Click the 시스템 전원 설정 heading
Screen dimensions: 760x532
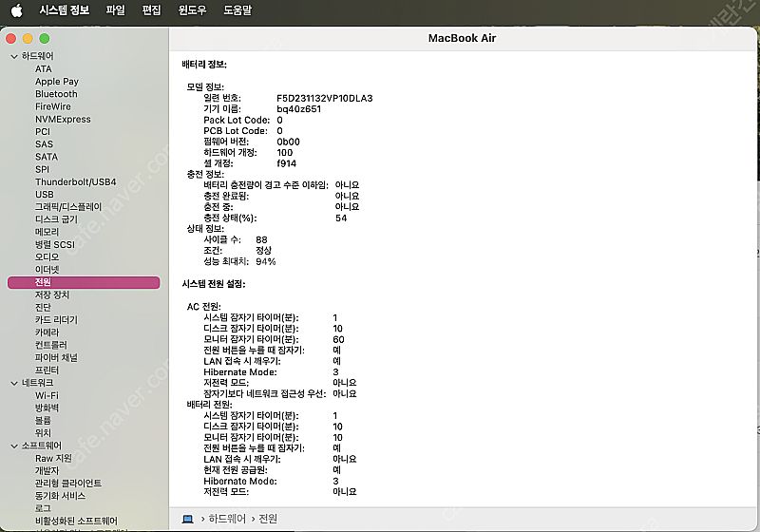point(214,284)
